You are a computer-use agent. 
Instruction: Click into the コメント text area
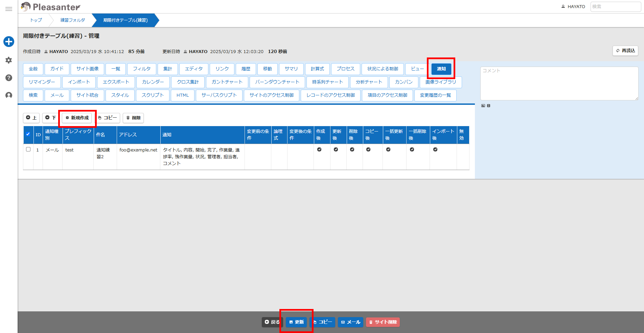[x=559, y=84]
